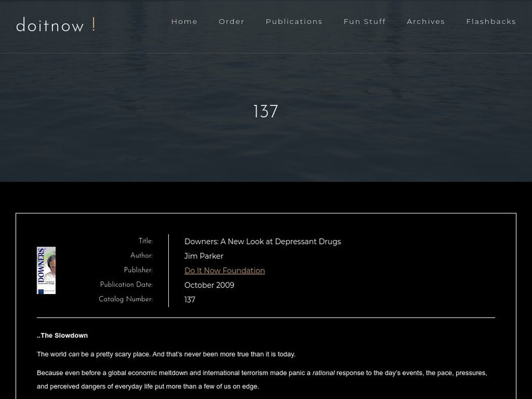Follow the Do It Now Foundation link

pyautogui.click(x=224, y=271)
